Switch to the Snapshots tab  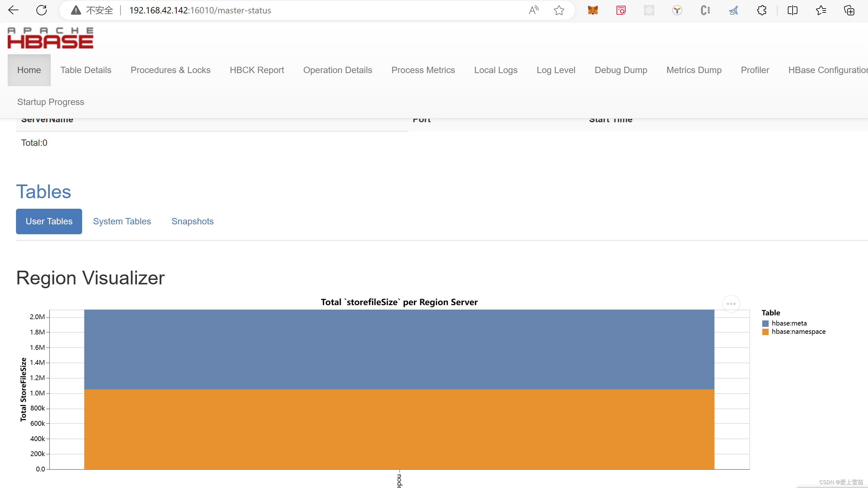[x=192, y=221]
